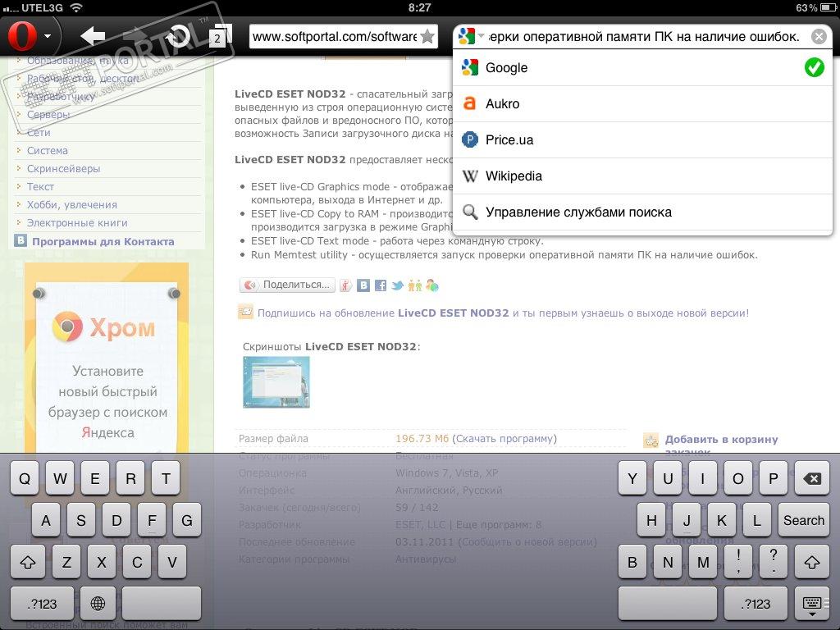Image resolution: width=840 pixels, height=630 pixels.
Task: Open the Chrome Хром advertisement banner
Action: [x=106, y=359]
